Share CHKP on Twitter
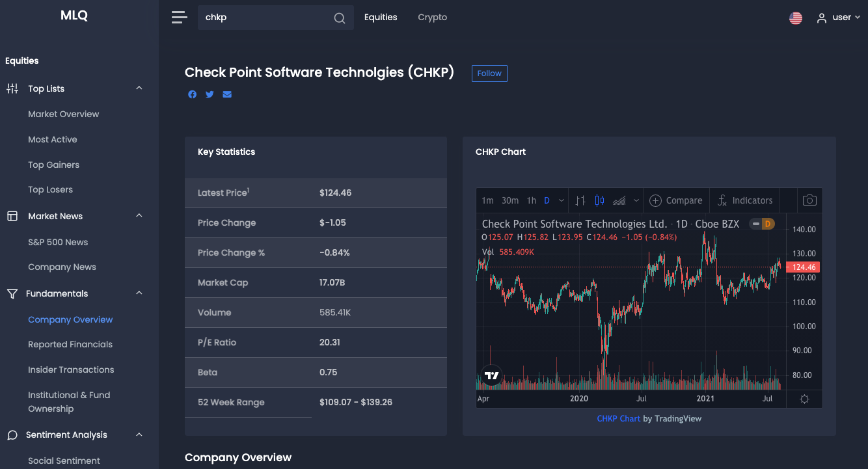Screen dimensions: 868x469 [210, 94]
